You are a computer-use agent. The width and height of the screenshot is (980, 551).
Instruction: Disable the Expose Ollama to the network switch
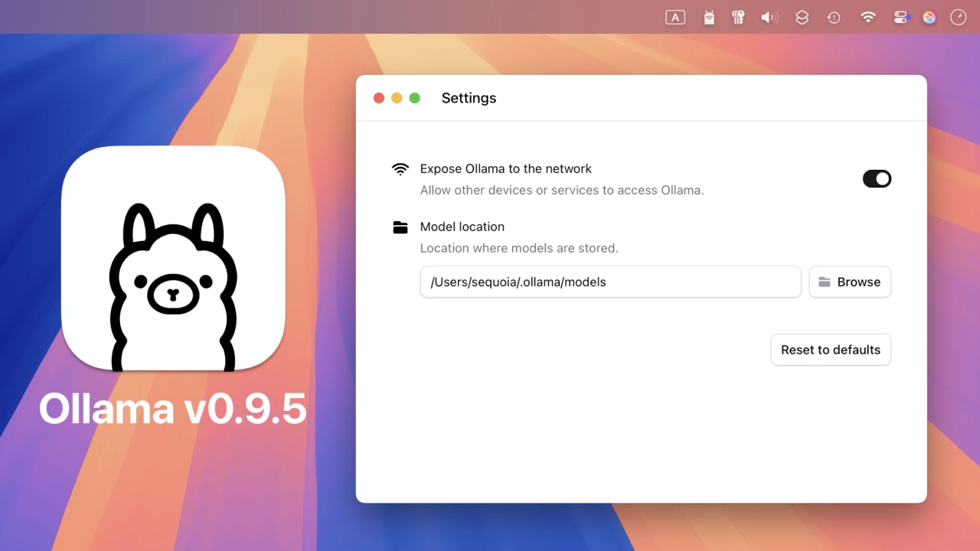(877, 179)
